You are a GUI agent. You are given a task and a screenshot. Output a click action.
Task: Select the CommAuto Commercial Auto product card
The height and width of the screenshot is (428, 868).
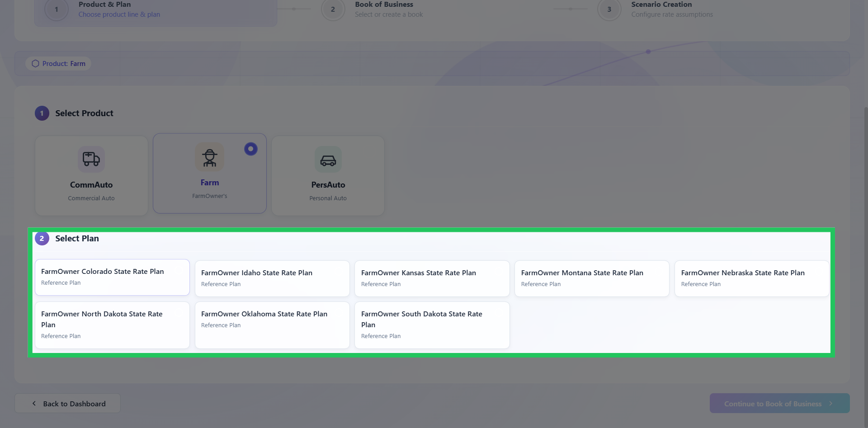point(91,176)
